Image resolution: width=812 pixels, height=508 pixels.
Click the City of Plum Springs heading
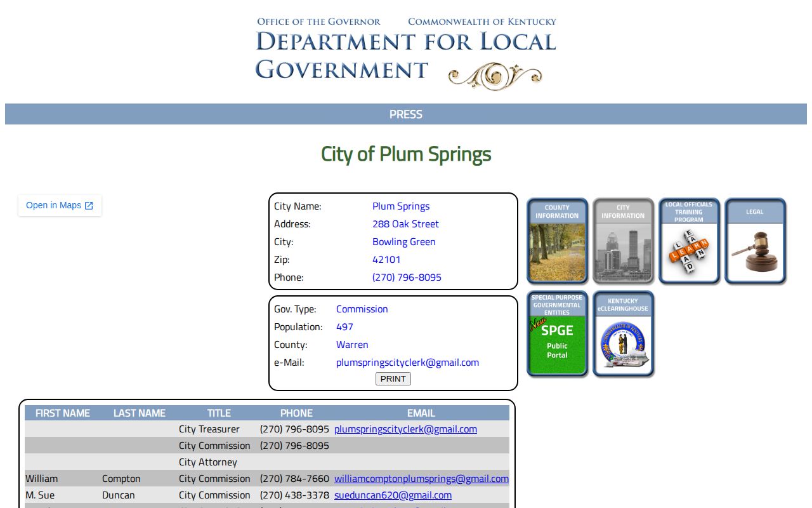[x=406, y=154]
